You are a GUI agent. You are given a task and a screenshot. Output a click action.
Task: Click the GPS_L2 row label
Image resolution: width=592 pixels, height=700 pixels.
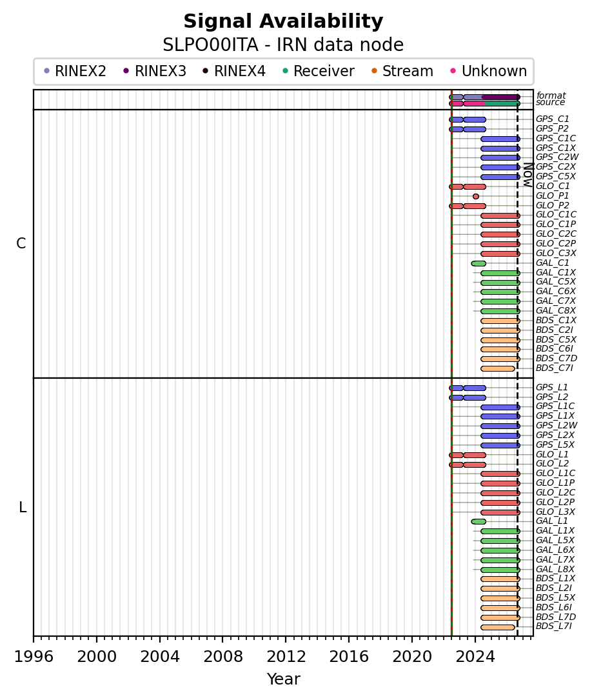(552, 397)
